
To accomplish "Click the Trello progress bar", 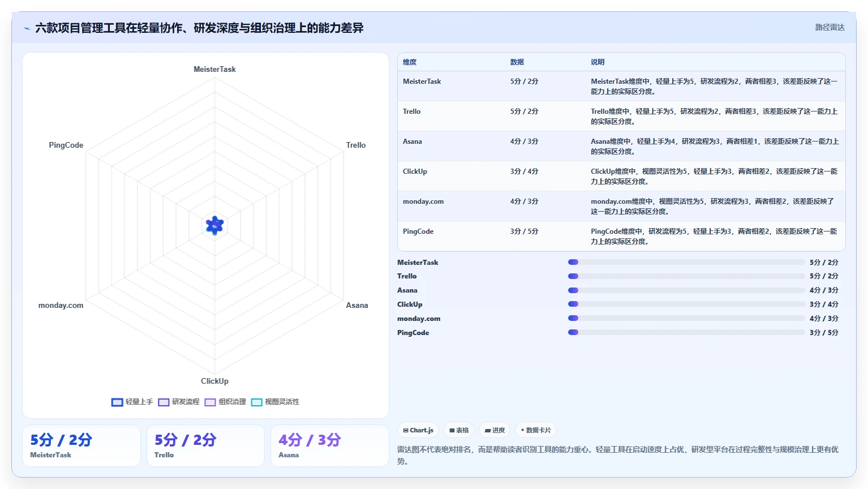I will (x=686, y=276).
